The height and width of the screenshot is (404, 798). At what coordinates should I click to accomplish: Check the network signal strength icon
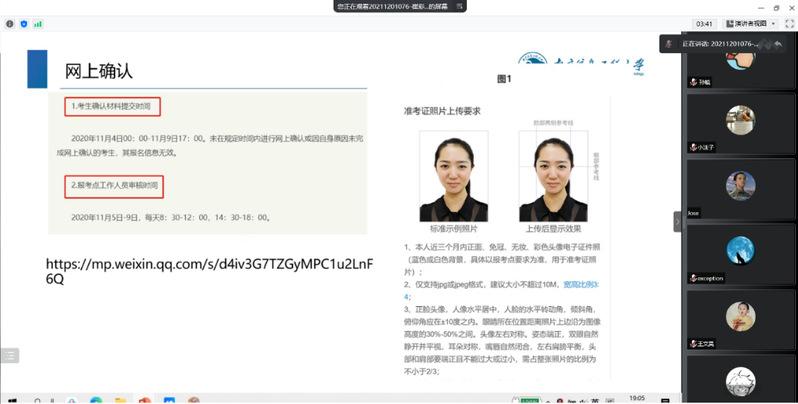click(38, 23)
